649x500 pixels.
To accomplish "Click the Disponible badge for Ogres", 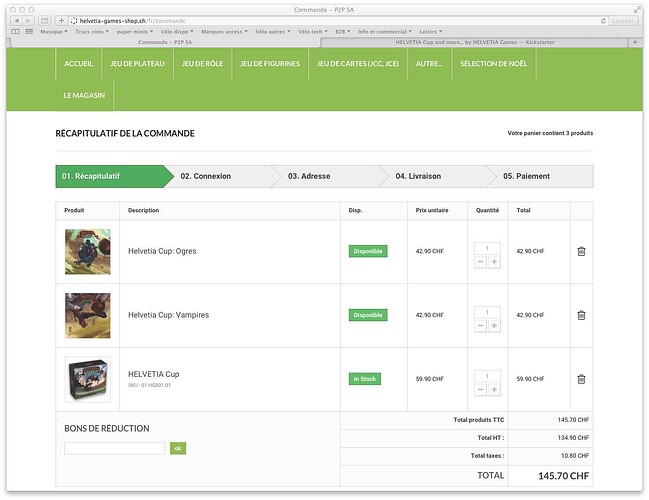I will [368, 251].
